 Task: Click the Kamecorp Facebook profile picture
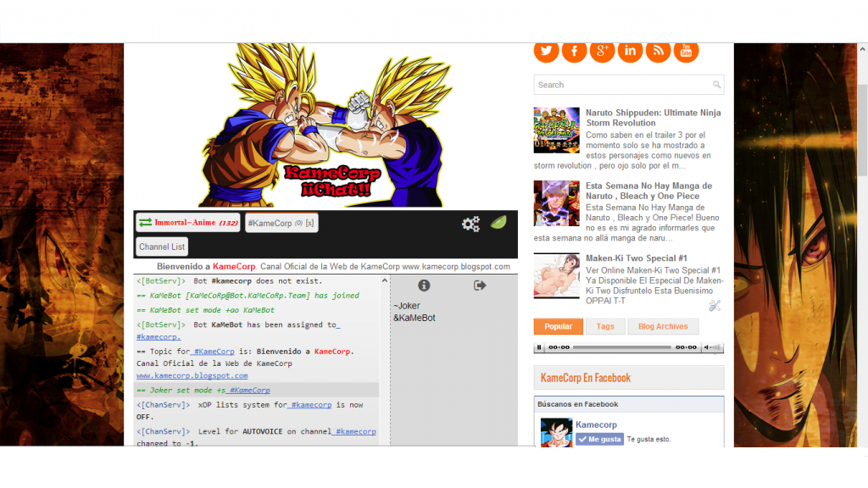(x=556, y=432)
